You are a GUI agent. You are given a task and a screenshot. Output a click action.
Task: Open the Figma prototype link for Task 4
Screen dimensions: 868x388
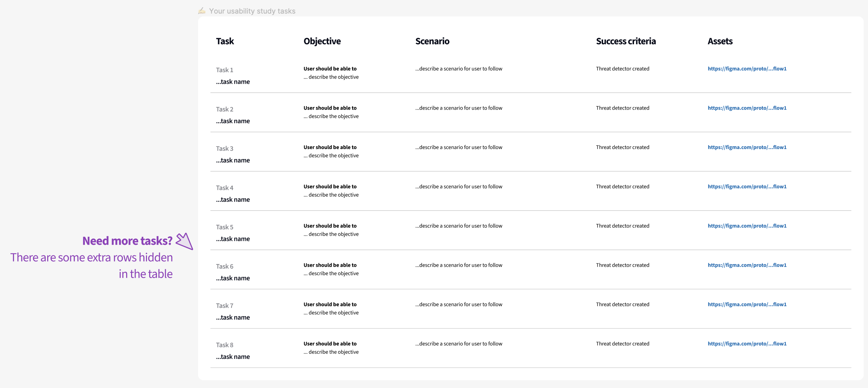pyautogui.click(x=747, y=187)
